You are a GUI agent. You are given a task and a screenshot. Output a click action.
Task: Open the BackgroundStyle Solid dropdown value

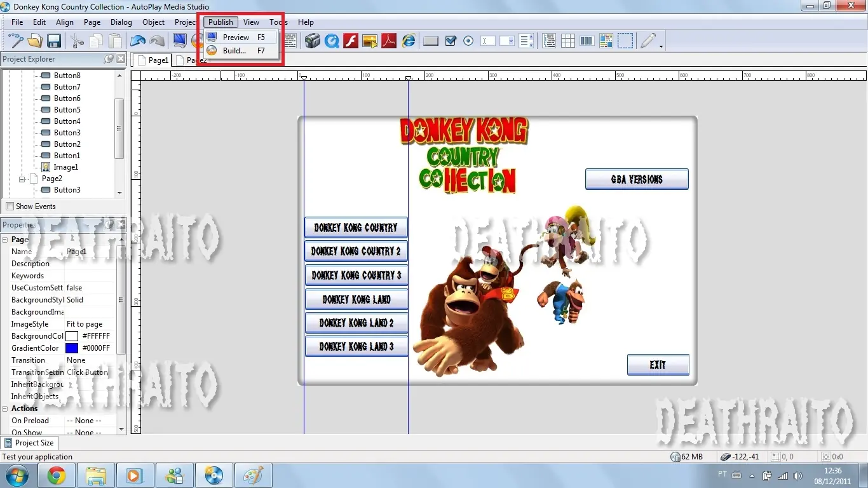90,300
